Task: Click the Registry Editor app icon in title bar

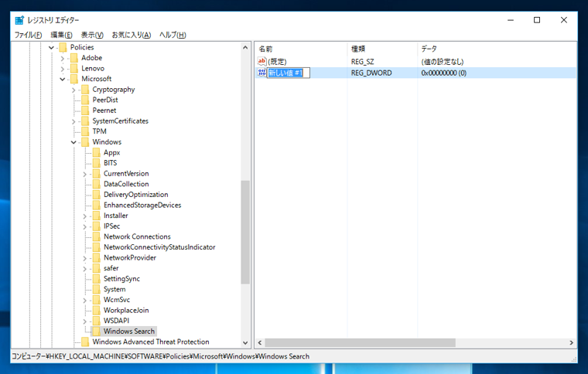Action: (x=19, y=20)
